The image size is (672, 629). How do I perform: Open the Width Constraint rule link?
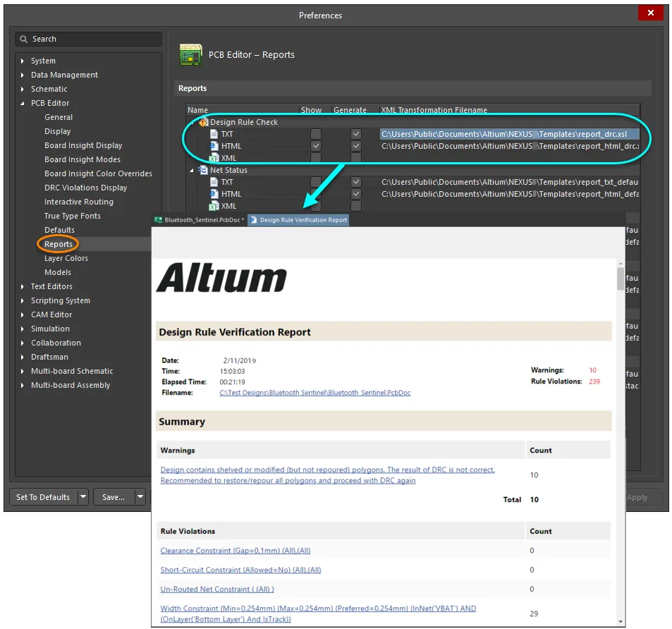318,613
